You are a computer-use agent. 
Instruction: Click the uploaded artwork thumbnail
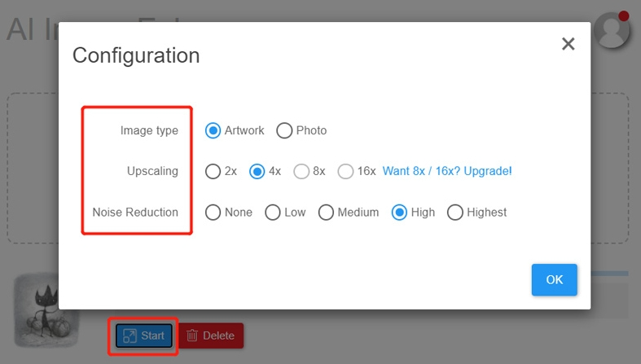coord(46,311)
